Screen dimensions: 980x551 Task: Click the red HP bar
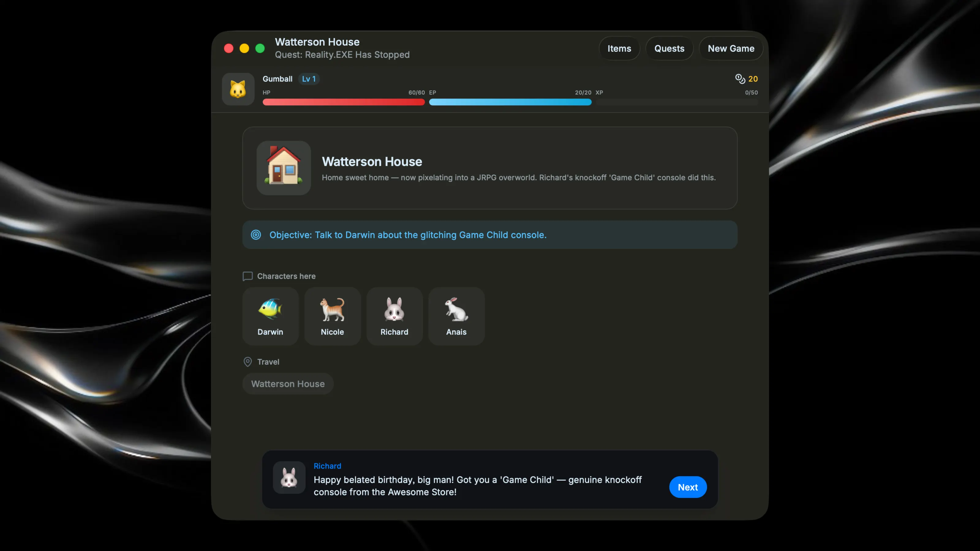(x=344, y=102)
